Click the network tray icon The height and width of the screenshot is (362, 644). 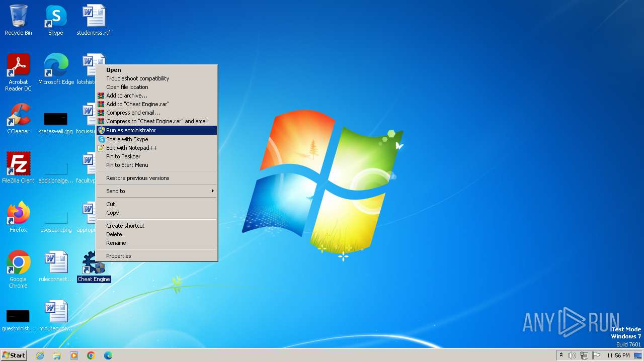[x=584, y=355]
